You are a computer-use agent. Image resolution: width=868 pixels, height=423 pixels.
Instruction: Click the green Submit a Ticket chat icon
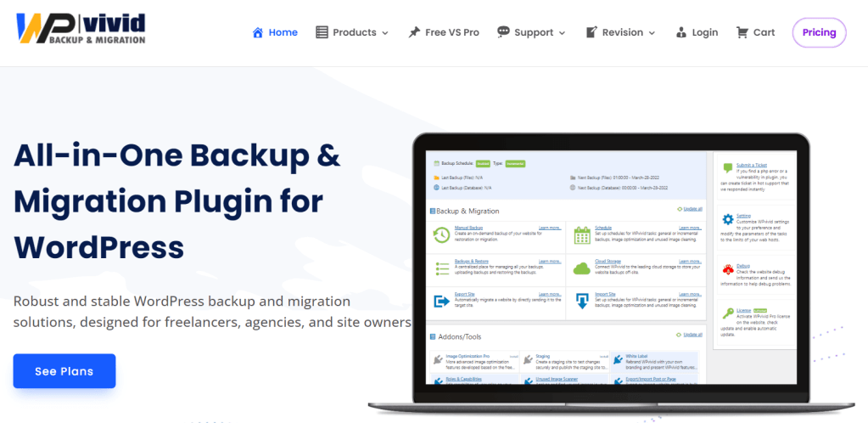[x=728, y=167]
